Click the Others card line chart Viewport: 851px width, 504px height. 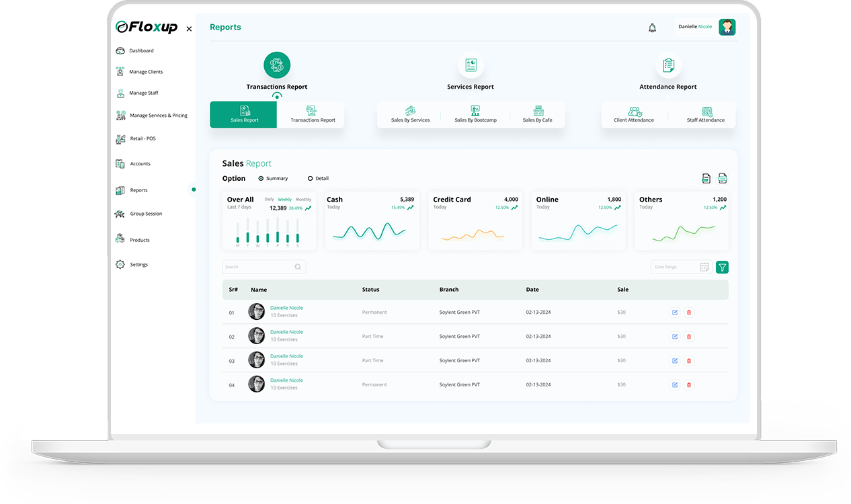coord(684,233)
